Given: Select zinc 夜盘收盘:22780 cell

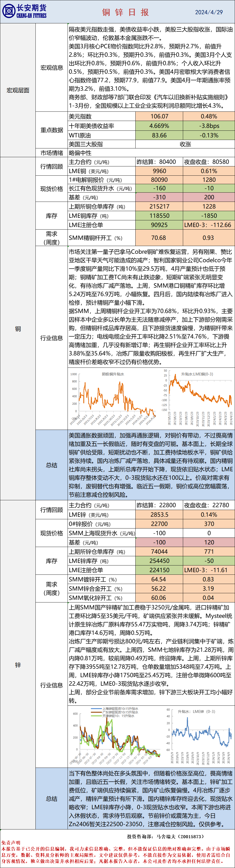Looking at the screenshot, I should 209,505.
